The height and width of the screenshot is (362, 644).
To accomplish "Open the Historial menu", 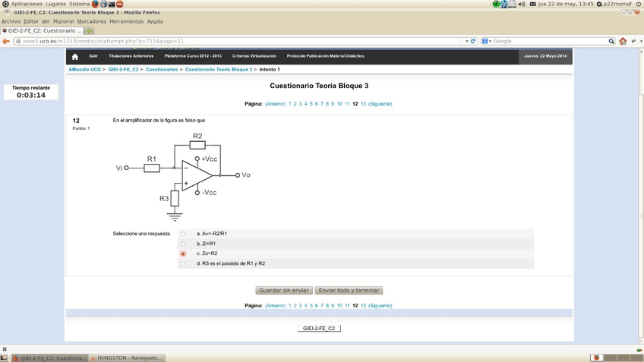I will [63, 21].
